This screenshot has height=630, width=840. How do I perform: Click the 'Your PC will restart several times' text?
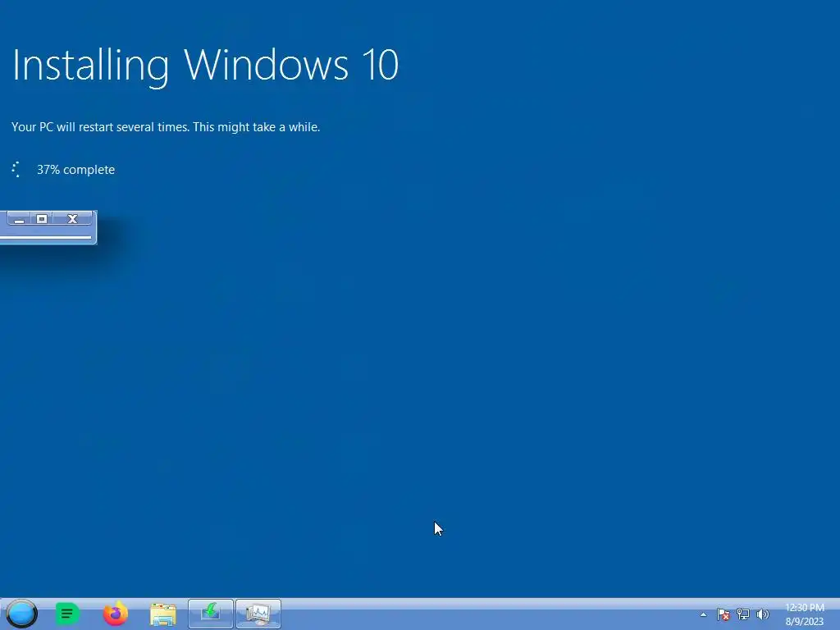(x=100, y=127)
